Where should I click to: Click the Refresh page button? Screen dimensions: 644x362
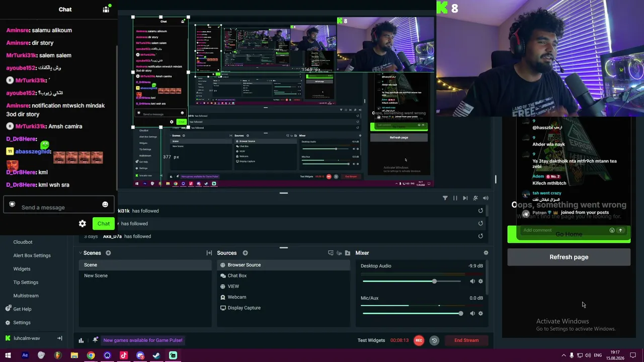click(x=569, y=257)
